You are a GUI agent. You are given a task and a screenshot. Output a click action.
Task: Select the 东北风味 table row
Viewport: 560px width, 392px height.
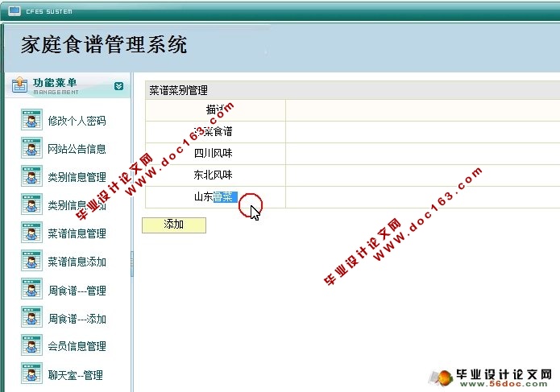tap(352, 175)
